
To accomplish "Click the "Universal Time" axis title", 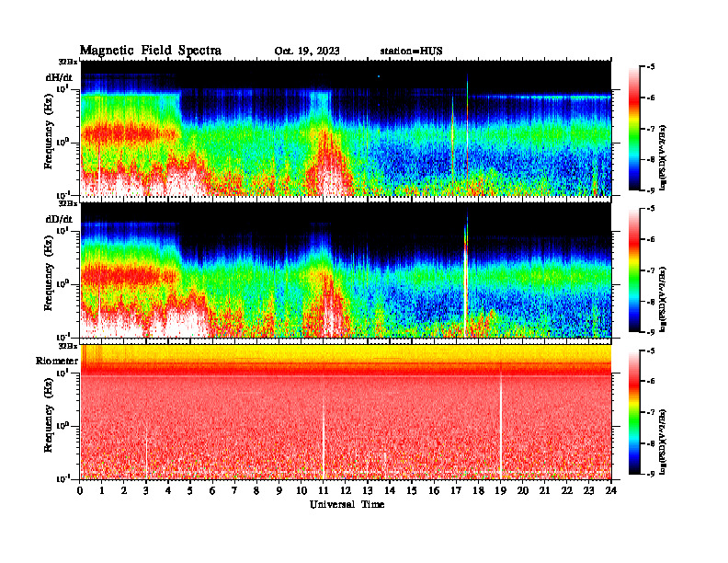I will [x=347, y=504].
